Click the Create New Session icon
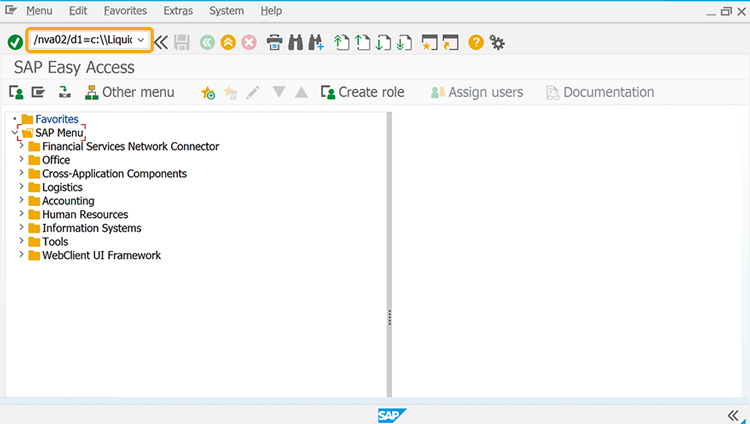The image size is (750, 424). point(430,42)
